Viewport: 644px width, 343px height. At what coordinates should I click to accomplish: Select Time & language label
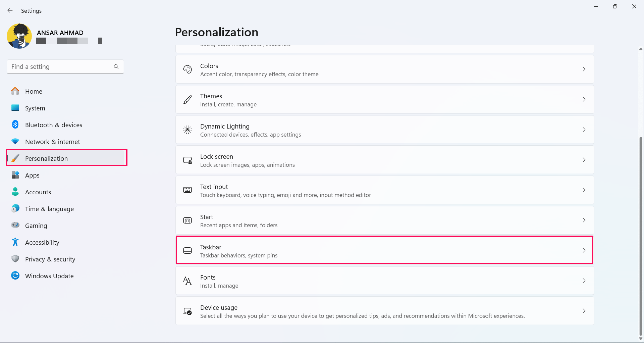click(x=49, y=209)
